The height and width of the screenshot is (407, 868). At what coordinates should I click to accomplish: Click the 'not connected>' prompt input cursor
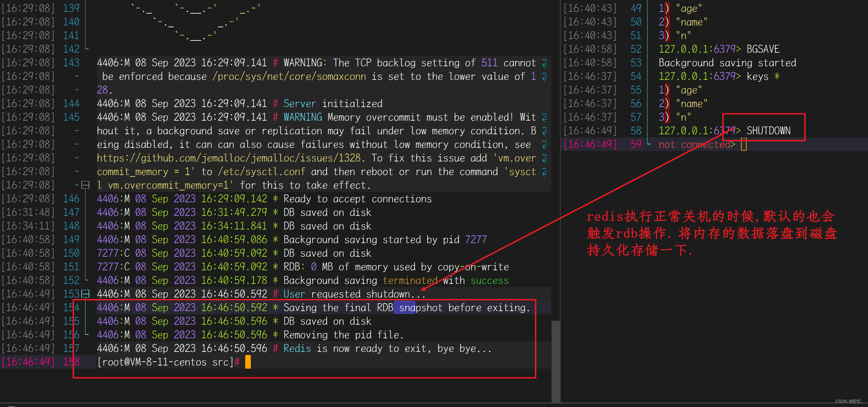click(743, 144)
